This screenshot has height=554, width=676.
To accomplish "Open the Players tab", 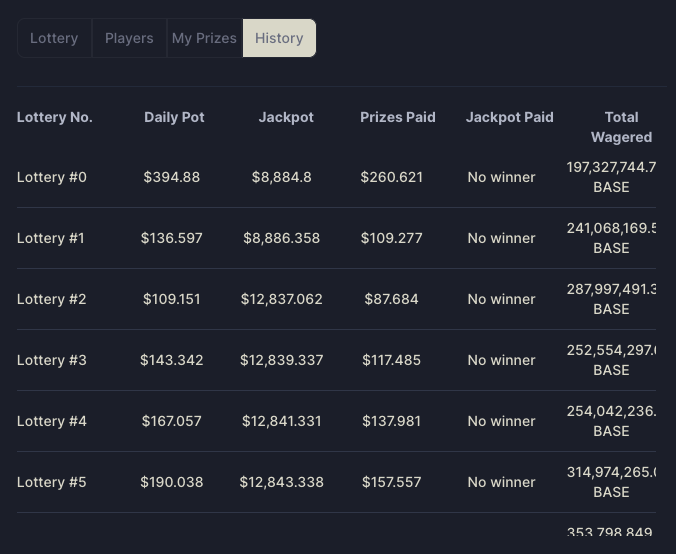I will click(x=129, y=38).
